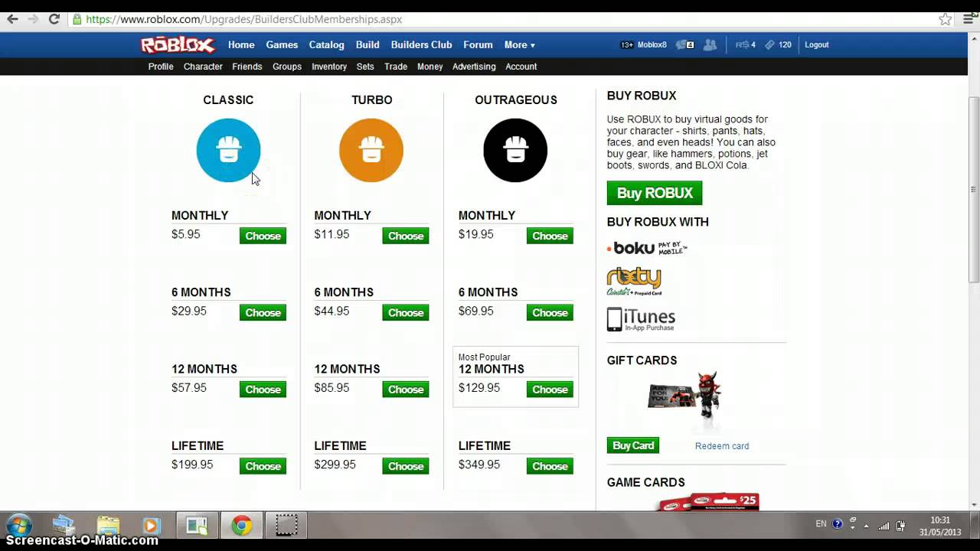Viewport: 980px width, 551px height.
Task: Choose Classic lifetime $199.95 plan
Action: 263,466
